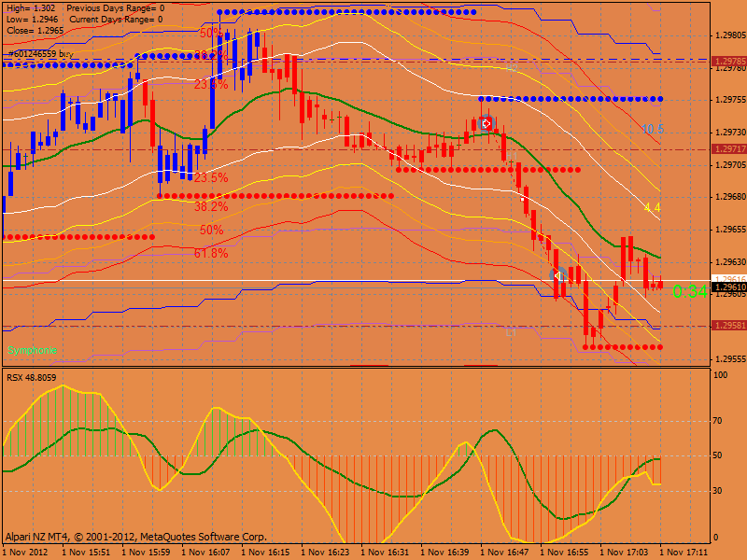Click the 1 Nov 16:55 time label
The width and height of the screenshot is (747, 560).
[x=565, y=553]
